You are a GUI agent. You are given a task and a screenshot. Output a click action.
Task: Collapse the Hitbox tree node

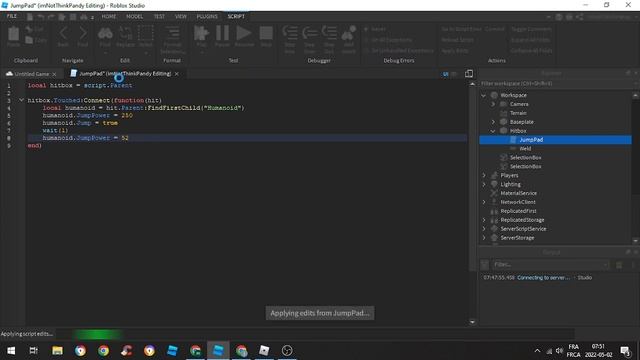(x=493, y=131)
